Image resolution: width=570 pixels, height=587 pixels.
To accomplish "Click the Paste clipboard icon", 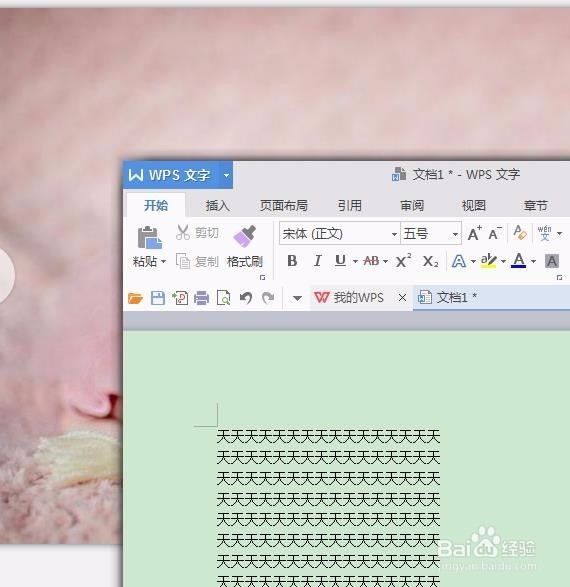I will (x=149, y=237).
